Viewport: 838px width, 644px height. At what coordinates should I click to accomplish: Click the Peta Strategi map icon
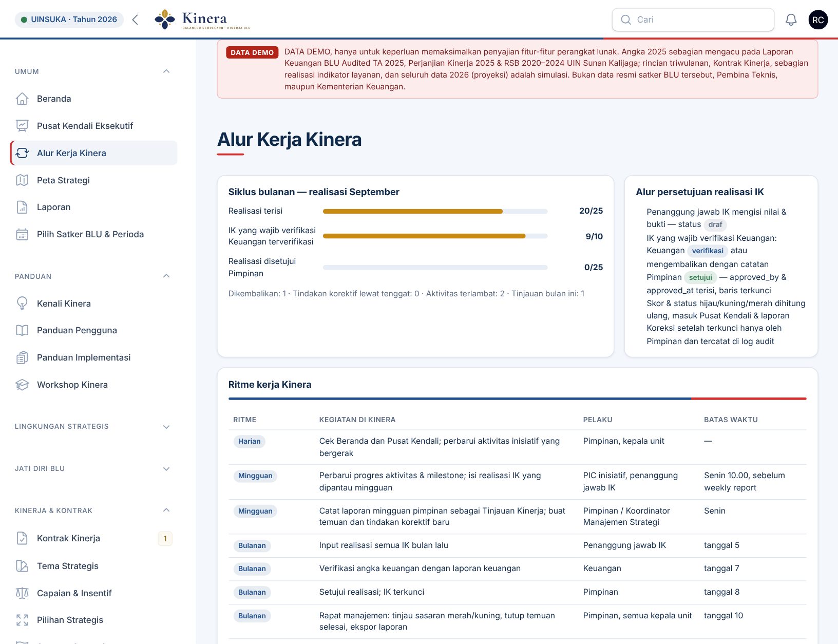click(22, 180)
